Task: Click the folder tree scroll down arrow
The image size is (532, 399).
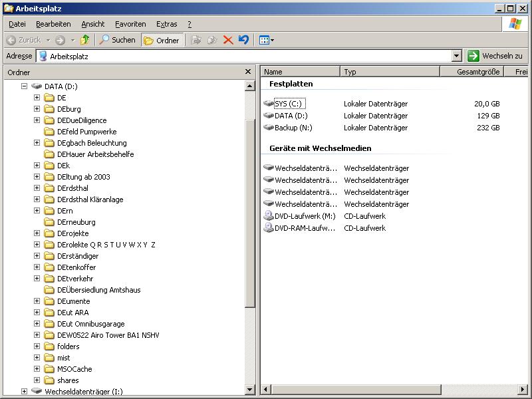Action: pyautogui.click(x=250, y=390)
